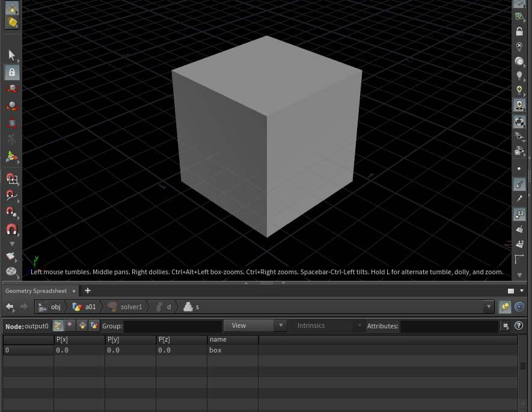Select the arrow Select tool
The image size is (532, 412).
point(12,55)
